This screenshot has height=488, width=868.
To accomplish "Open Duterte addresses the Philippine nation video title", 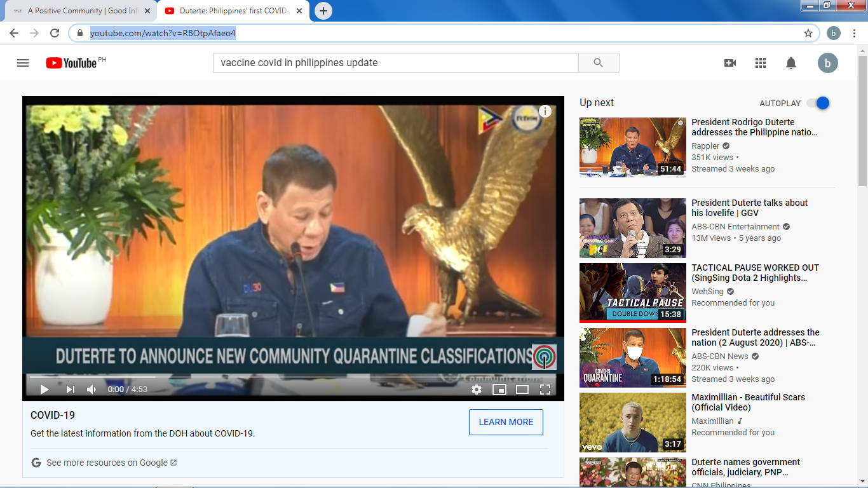I will [x=754, y=127].
